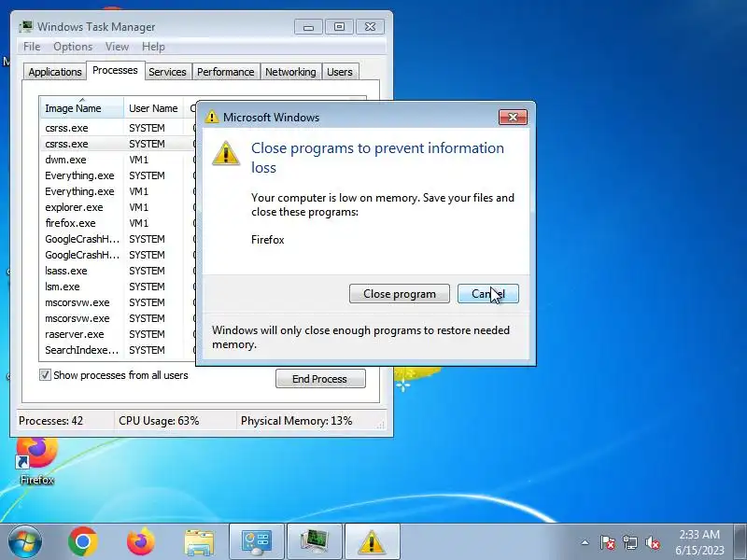Select the explorer.exe process row
The image size is (747, 560).
point(118,207)
